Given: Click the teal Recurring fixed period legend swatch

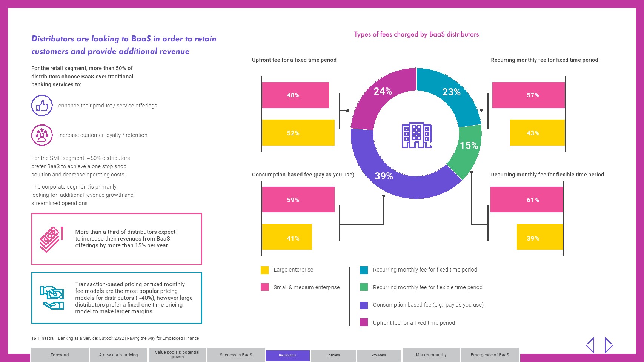Looking at the screenshot, I should [x=364, y=270].
